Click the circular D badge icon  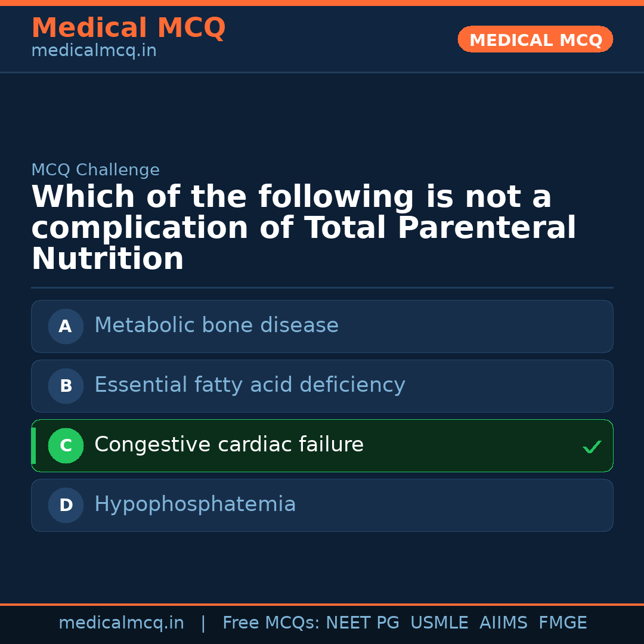66,505
